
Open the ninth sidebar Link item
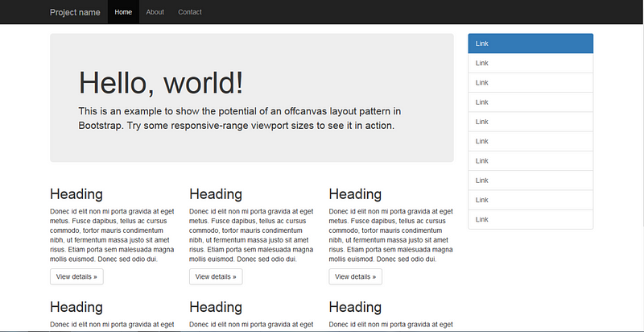click(530, 200)
